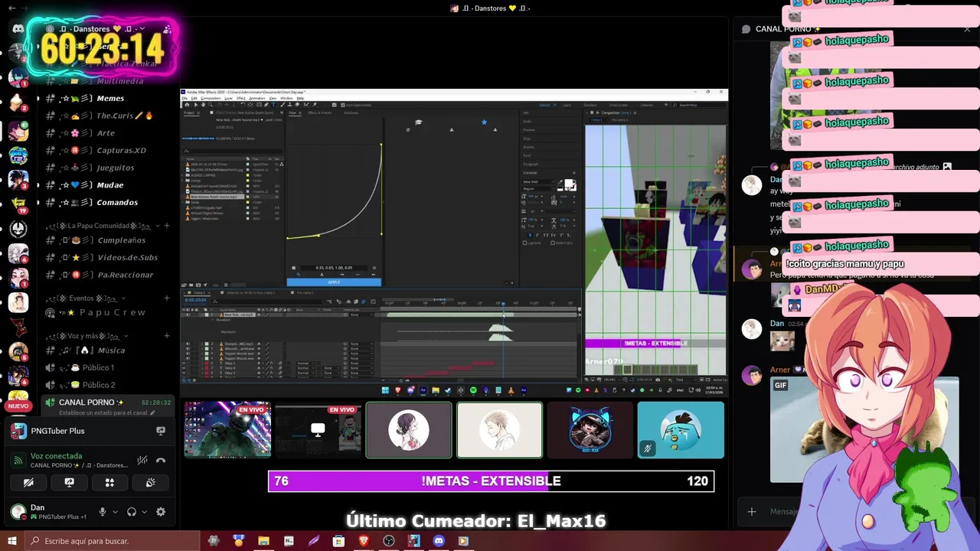Share your screen button
Image resolution: width=980 pixels, height=551 pixels.
[x=69, y=483]
